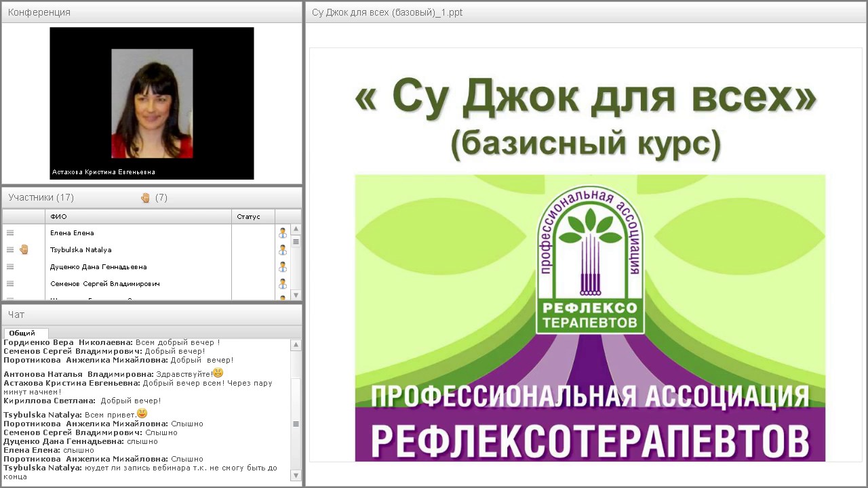Click user icon in Дуценко Дана Геннадьевна row
The image size is (868, 488).
pos(283,266)
